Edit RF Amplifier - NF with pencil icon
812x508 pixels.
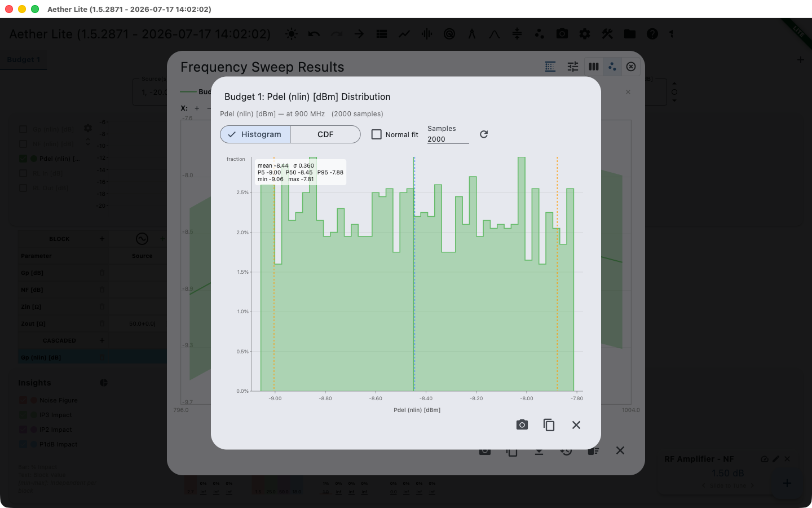pyautogui.click(x=776, y=459)
